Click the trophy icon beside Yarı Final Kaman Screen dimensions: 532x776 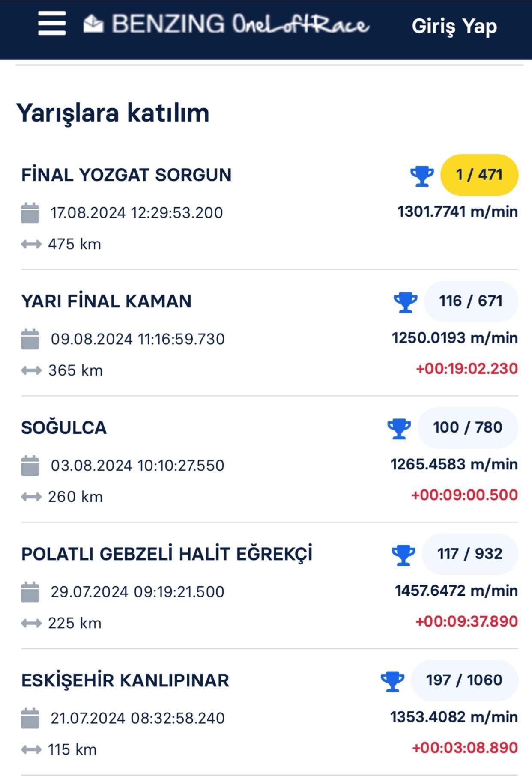(x=405, y=302)
